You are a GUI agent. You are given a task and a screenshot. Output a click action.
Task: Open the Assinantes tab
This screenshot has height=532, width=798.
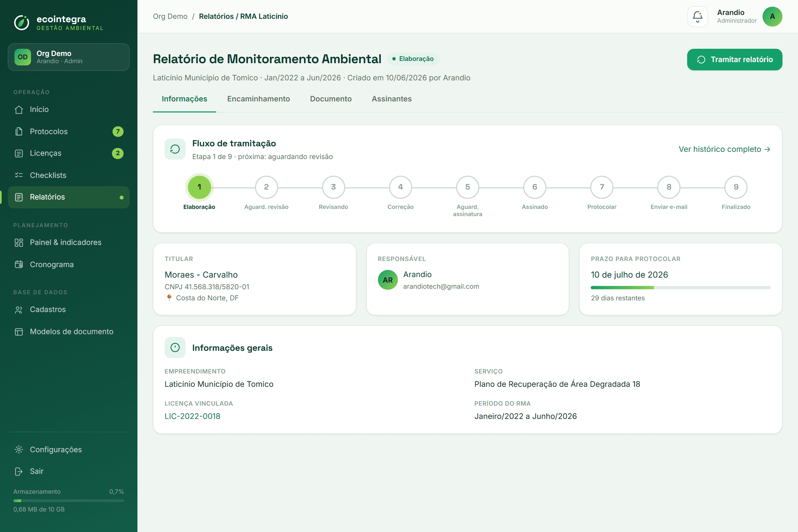pos(392,99)
